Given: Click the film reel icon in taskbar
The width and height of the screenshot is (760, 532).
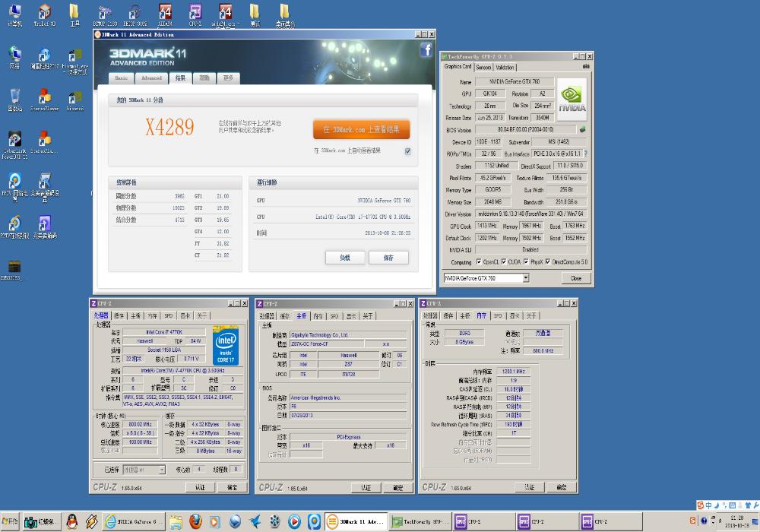Looking at the screenshot, I should click(x=275, y=521).
